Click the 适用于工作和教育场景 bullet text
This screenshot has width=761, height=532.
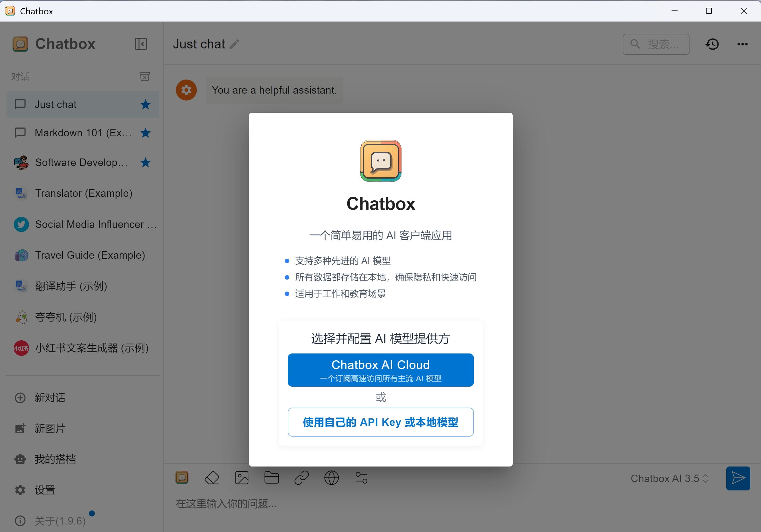(340, 293)
